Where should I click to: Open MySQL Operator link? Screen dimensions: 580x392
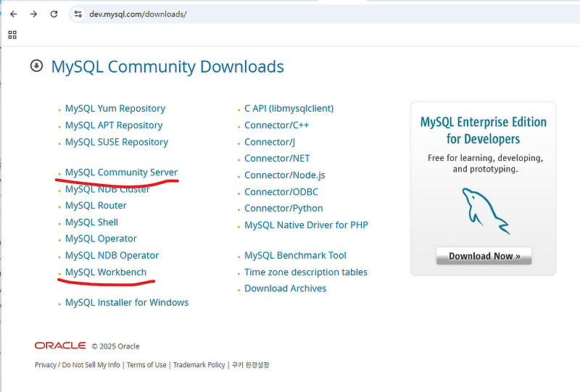(101, 238)
